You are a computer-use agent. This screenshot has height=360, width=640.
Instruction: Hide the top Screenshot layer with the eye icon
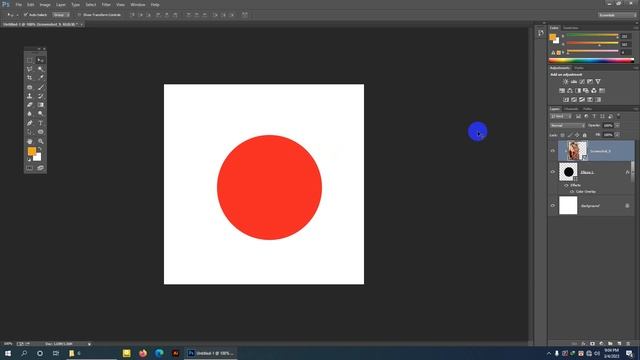point(553,151)
